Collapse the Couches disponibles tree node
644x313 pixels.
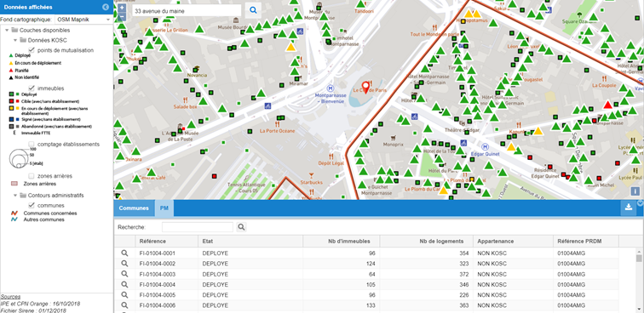7,30
